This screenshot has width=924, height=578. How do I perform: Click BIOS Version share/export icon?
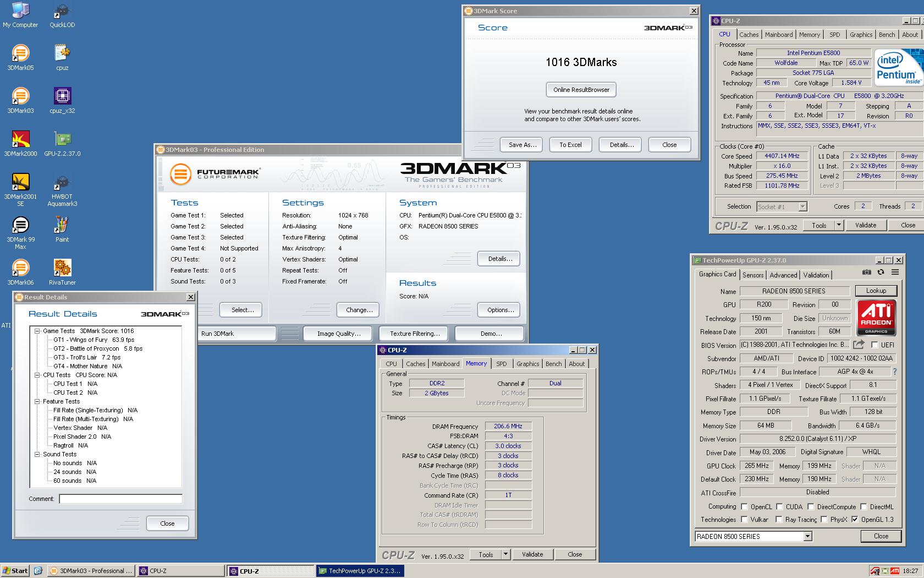coord(859,345)
